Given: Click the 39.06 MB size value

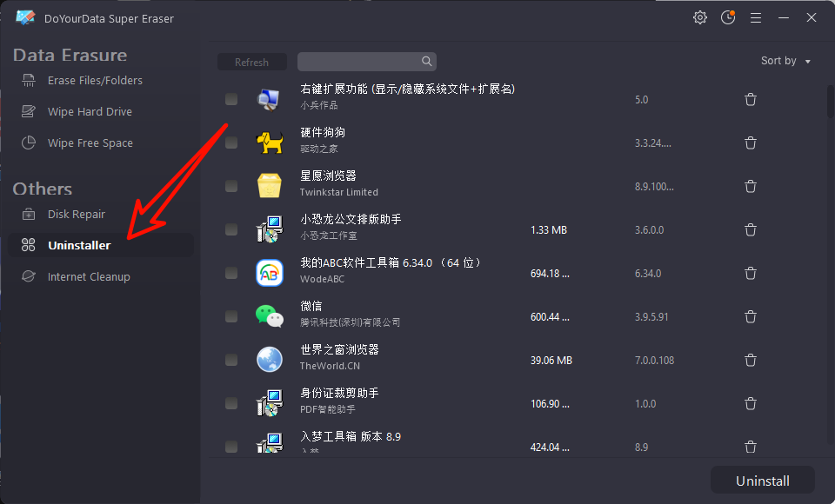Looking at the screenshot, I should [x=551, y=361].
